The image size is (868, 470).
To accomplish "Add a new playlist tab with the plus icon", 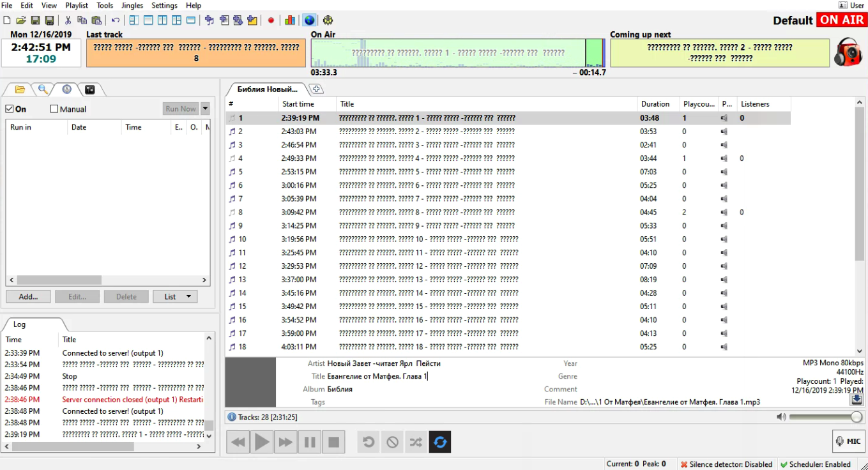I will pyautogui.click(x=317, y=89).
